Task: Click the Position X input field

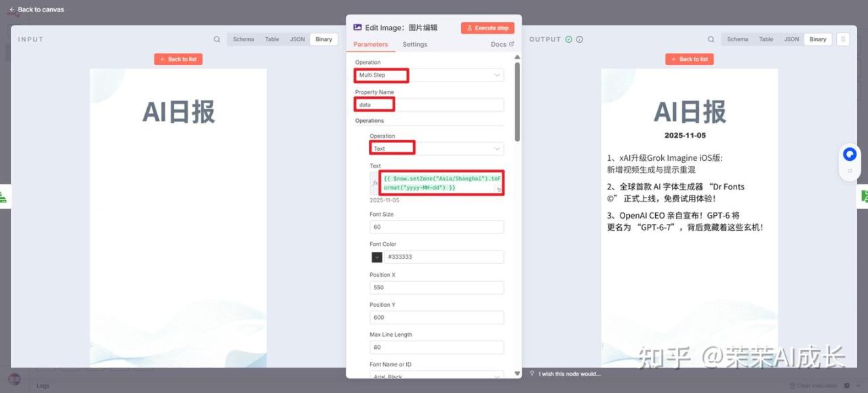Action: click(x=436, y=288)
